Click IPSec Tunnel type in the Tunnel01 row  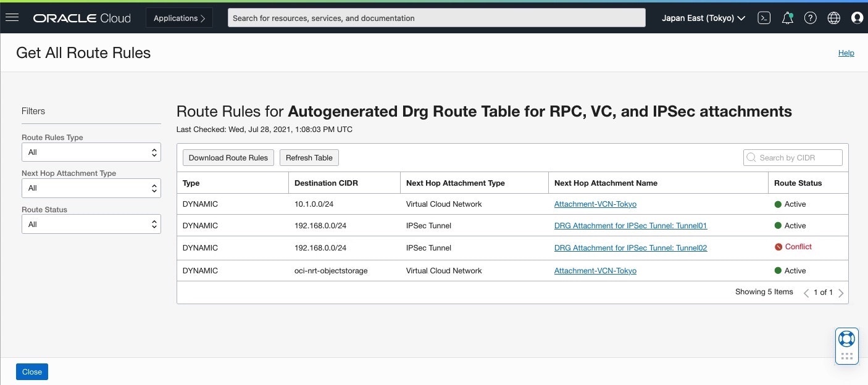point(428,226)
